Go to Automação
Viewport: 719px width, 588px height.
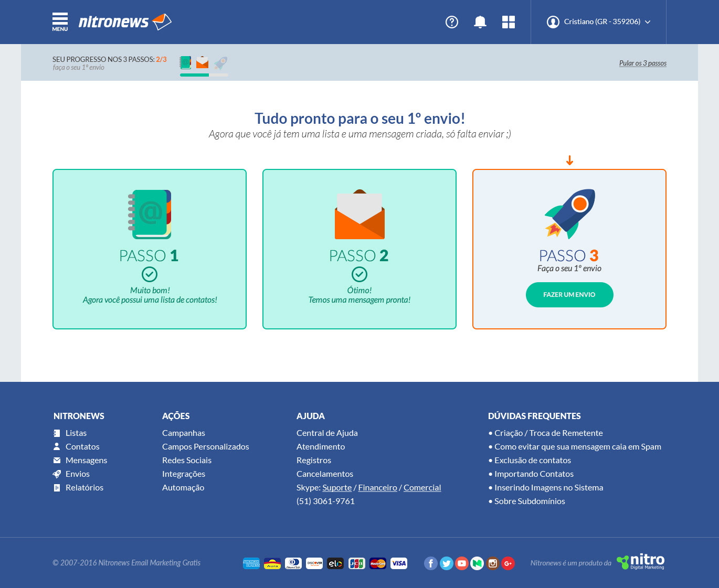pos(183,488)
